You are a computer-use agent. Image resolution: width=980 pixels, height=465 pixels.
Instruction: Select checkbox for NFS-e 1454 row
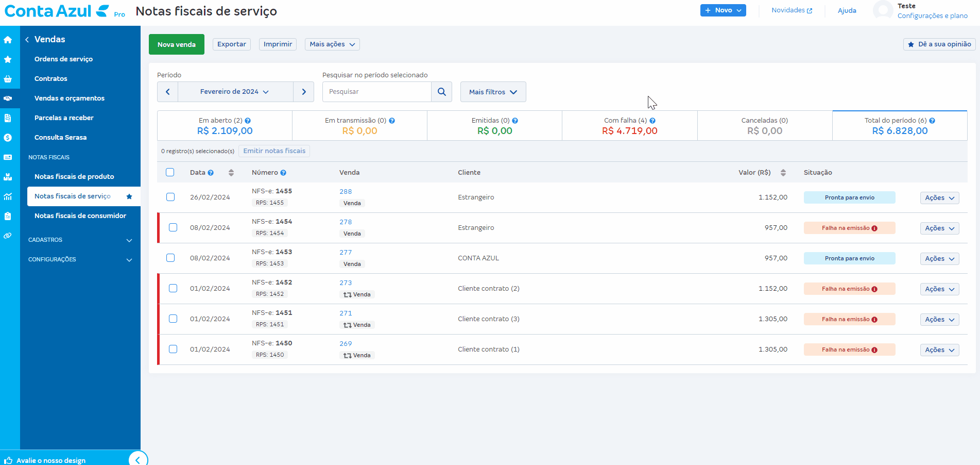pyautogui.click(x=173, y=227)
